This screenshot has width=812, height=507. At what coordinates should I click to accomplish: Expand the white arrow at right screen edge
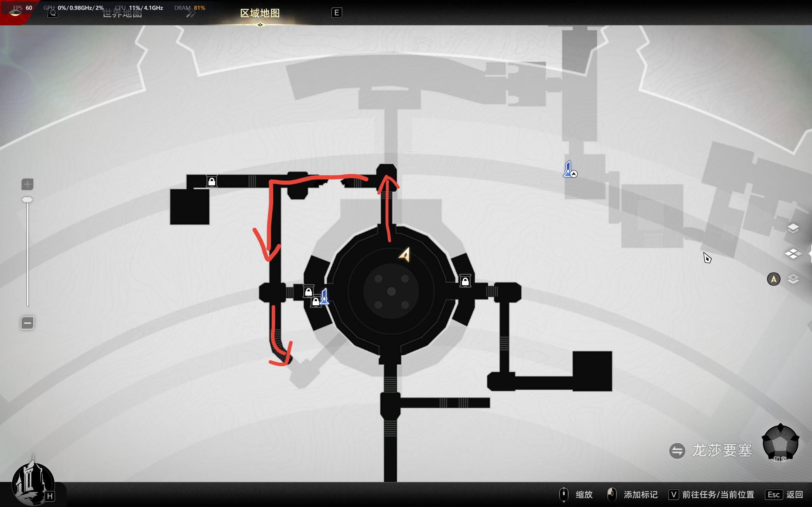tap(810, 254)
